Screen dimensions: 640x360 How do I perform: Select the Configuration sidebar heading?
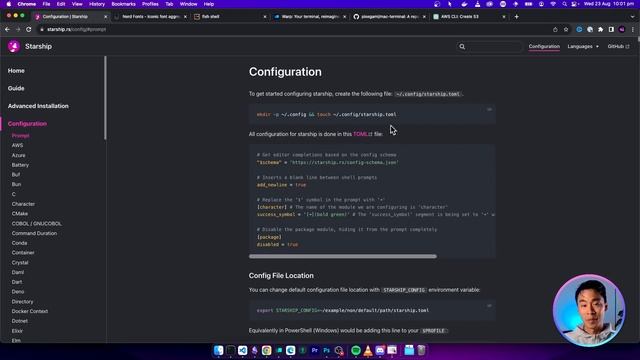tap(27, 124)
